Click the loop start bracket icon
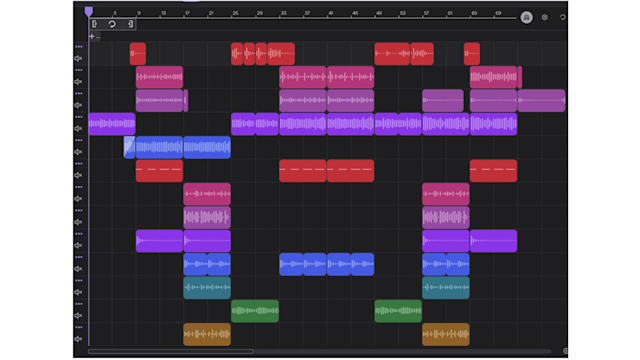 pyautogui.click(x=95, y=24)
